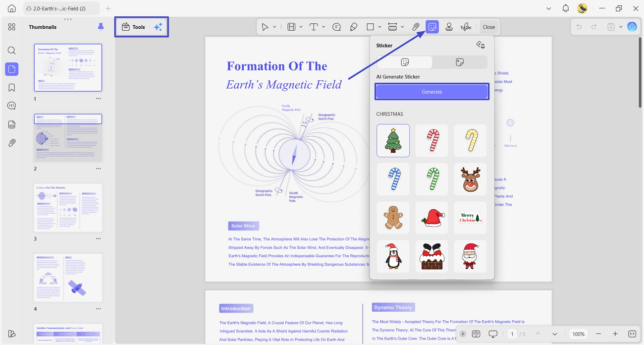
Task: Select the 2.0-Earth's Magnetic Field document tab
Action: (61, 8)
